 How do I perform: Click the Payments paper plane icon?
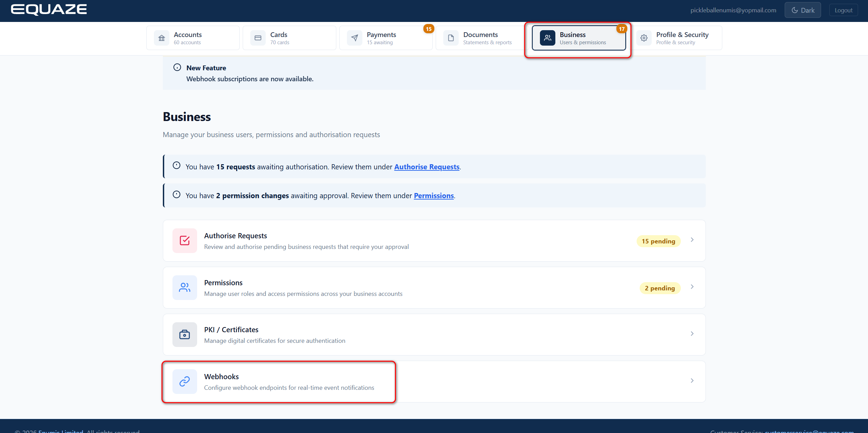tap(354, 38)
